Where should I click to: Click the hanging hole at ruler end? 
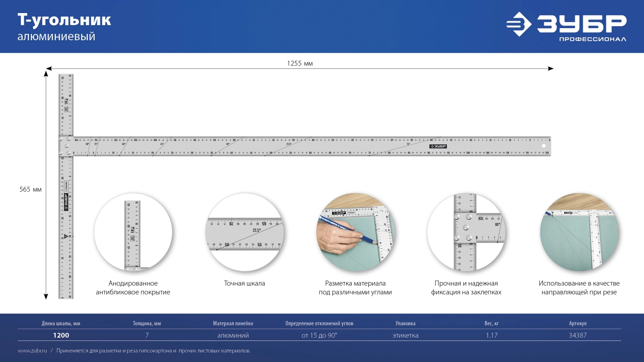point(544,146)
